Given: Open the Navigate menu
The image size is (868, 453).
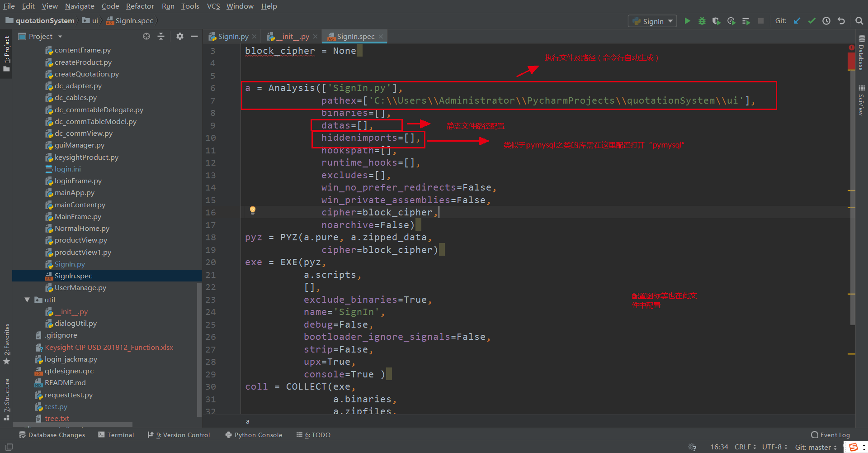Looking at the screenshot, I should pyautogui.click(x=80, y=6).
